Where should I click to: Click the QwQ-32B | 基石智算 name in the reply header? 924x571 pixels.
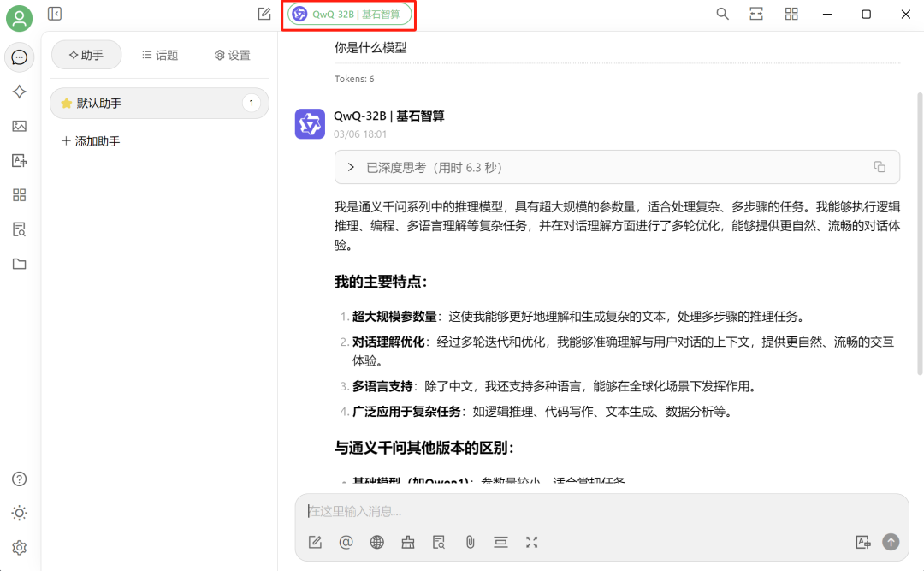[x=389, y=116]
